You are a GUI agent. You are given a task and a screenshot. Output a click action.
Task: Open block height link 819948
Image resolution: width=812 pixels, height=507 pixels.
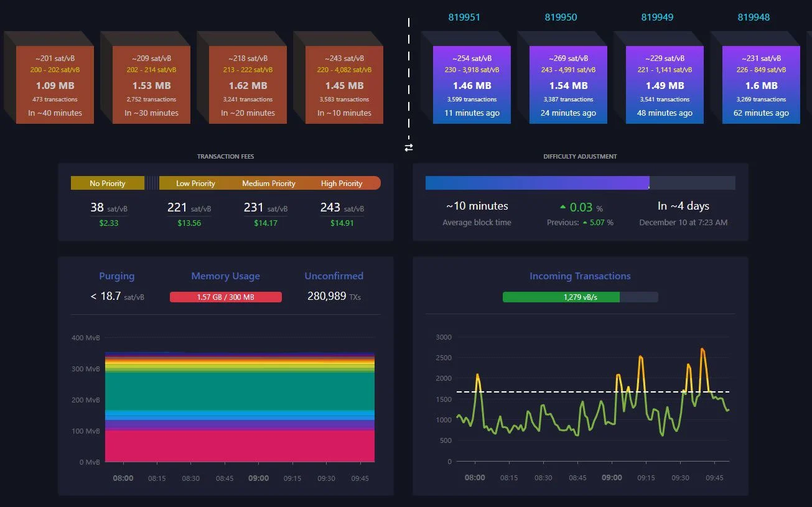(754, 17)
